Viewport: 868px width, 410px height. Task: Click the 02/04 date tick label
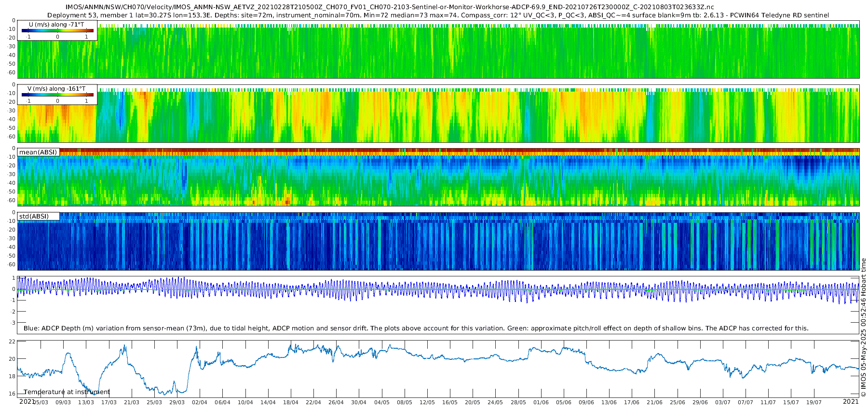(200, 402)
